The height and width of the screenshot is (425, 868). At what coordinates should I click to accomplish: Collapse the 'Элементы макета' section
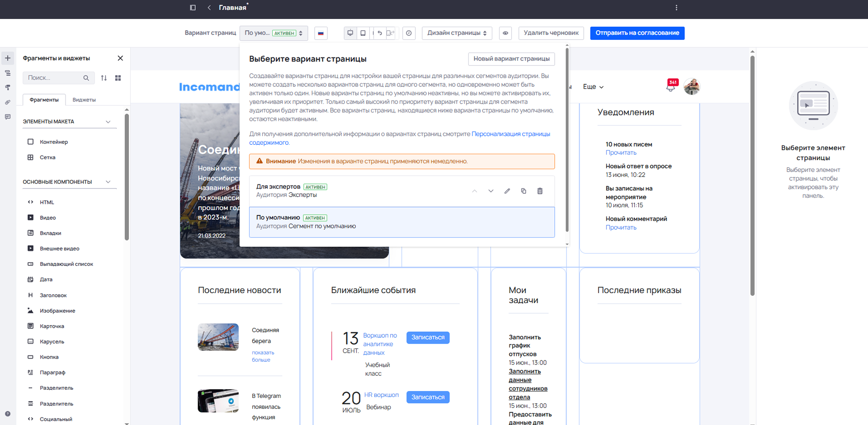pyautogui.click(x=108, y=122)
